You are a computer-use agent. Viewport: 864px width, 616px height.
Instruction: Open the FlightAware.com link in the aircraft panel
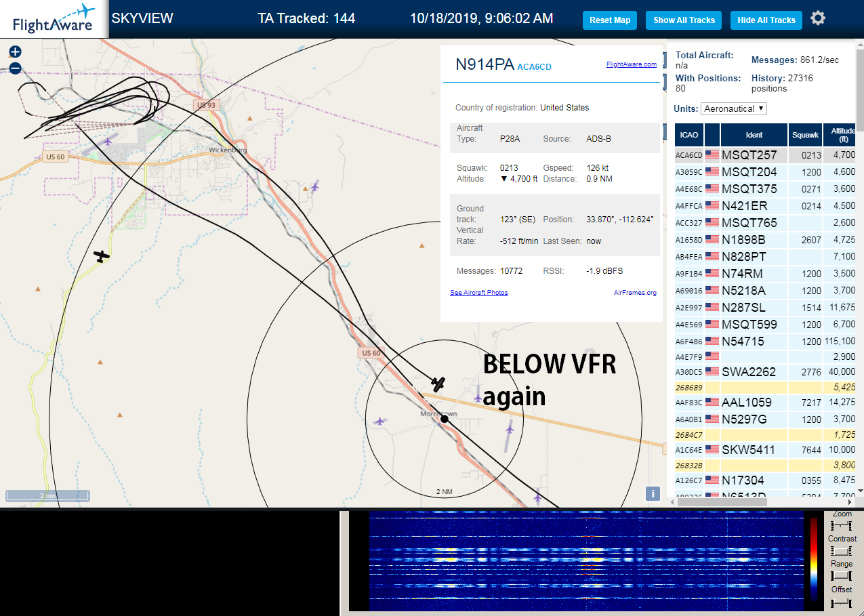632,64
